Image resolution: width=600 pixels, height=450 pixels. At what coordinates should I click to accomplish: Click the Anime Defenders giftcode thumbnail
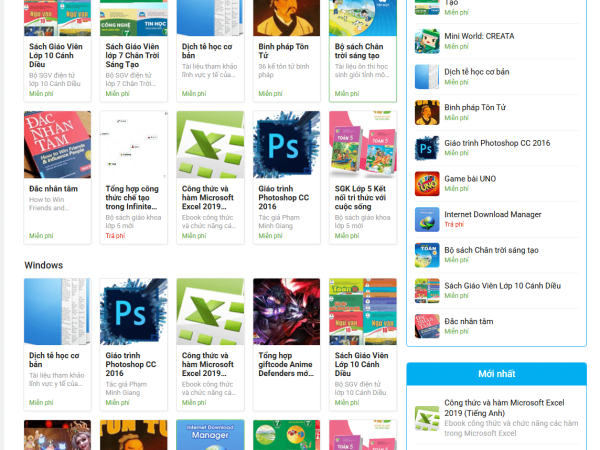click(x=286, y=311)
